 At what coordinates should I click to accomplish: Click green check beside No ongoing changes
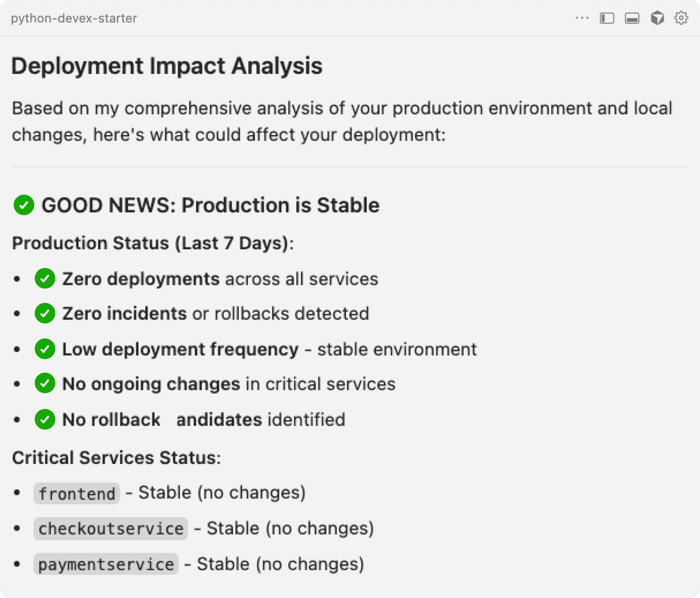45,383
